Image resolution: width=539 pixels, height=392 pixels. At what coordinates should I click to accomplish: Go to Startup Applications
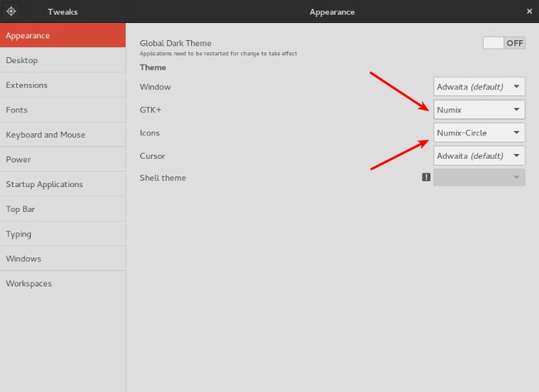tap(62, 184)
